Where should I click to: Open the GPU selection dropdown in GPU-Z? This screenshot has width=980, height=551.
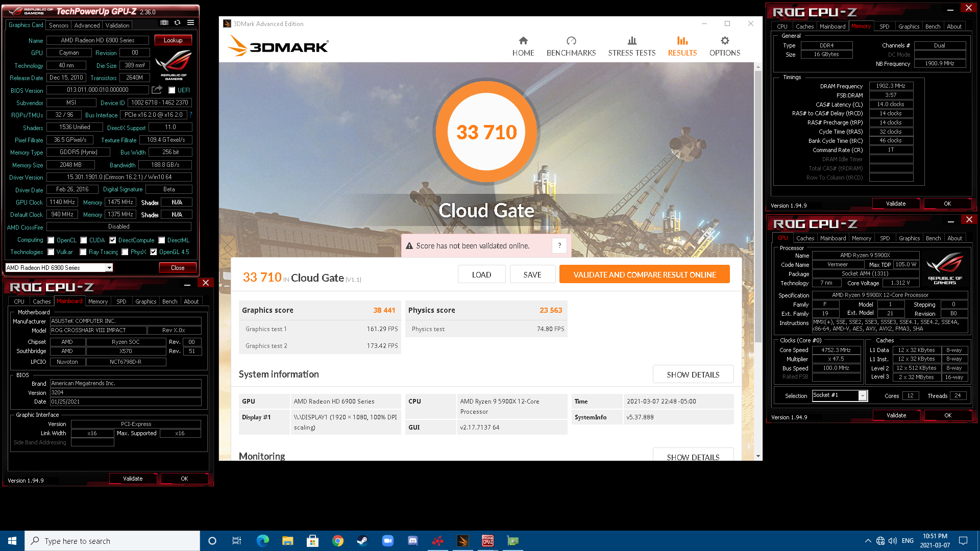pos(109,268)
